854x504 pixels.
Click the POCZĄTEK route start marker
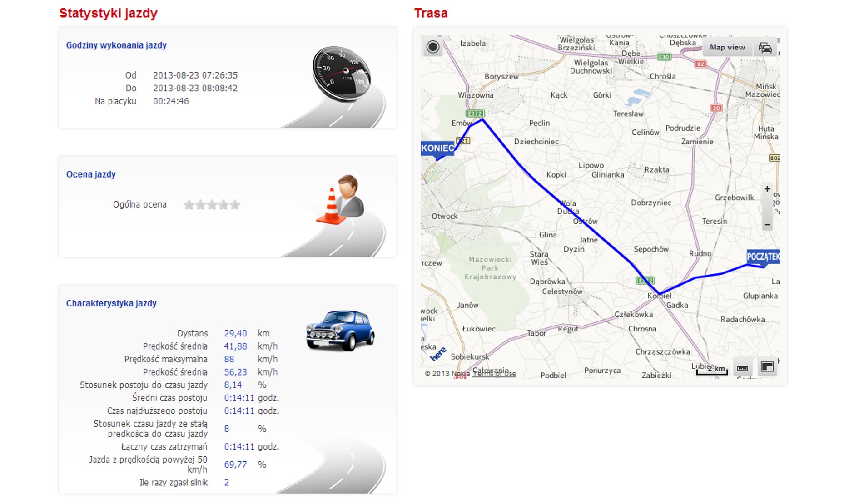[763, 257]
